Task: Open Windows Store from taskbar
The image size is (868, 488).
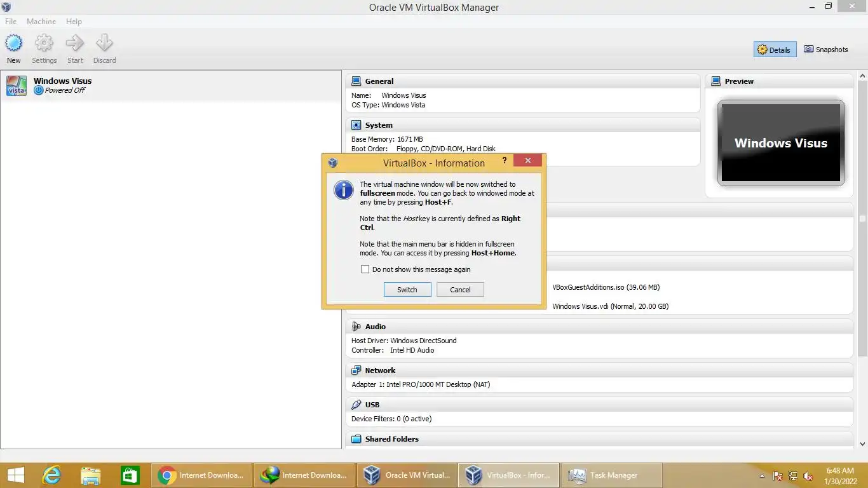Action: 130,475
